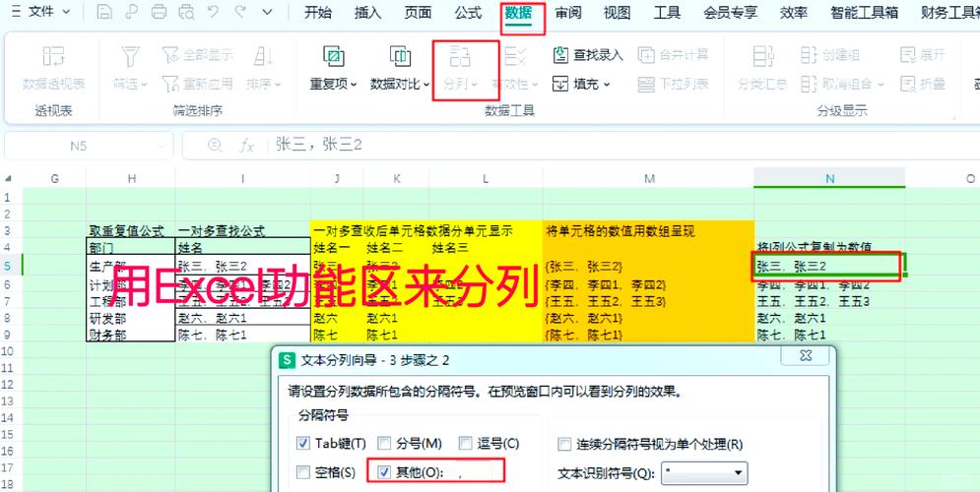Open the 文本识别符号(Q) combo box
The width and height of the screenshot is (980, 492).
point(704,474)
